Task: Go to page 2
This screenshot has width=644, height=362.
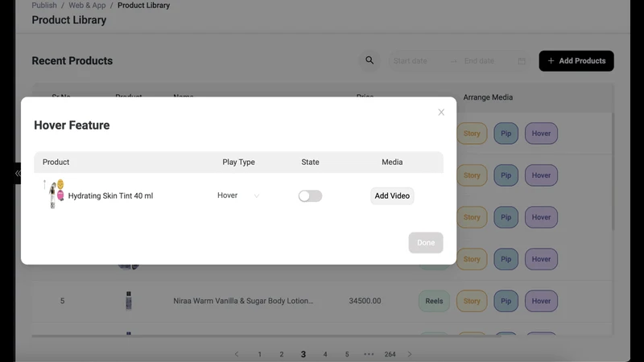Action: 281,354
